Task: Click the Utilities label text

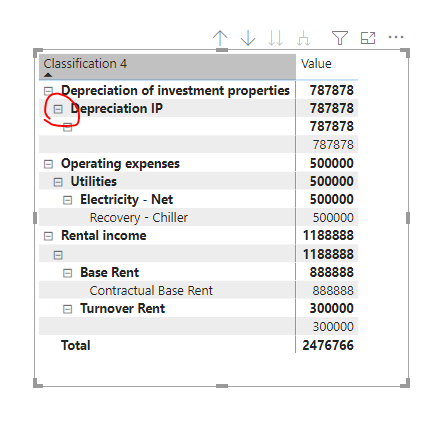Action: 94,181
